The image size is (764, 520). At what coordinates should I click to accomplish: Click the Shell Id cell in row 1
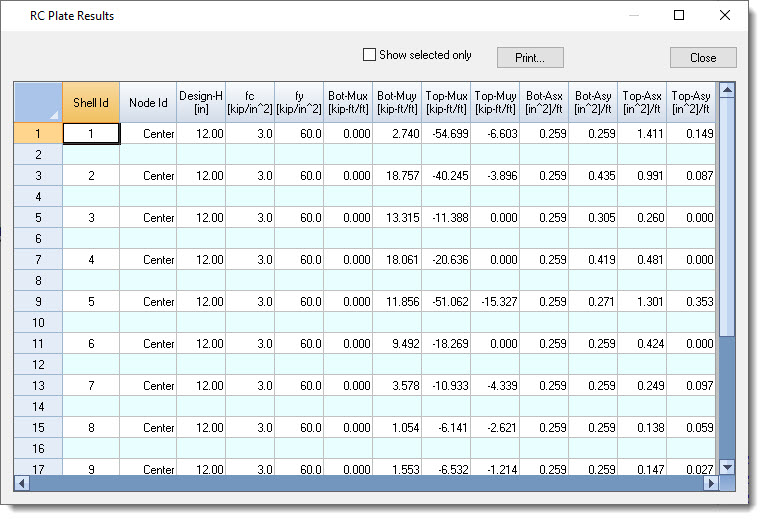pos(91,133)
